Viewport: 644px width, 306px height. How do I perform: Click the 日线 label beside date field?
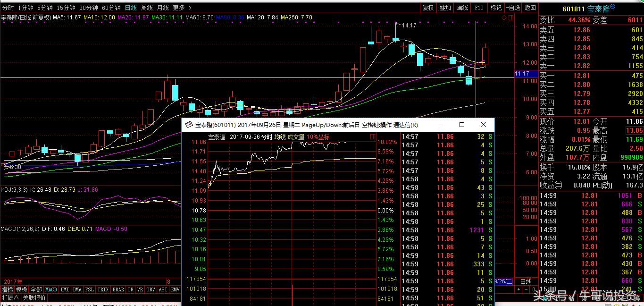coord(526,281)
